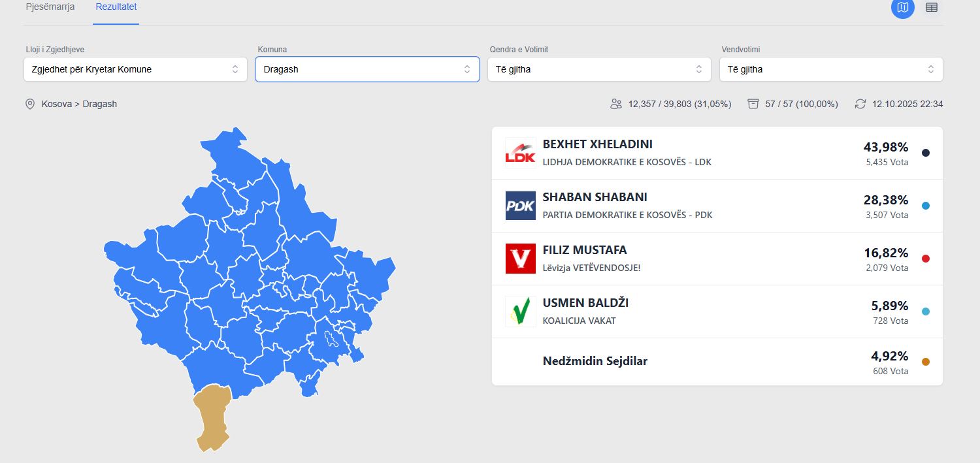This screenshot has width=980, height=463.
Task: Click the Vetëvendosje party logo
Action: tap(520, 259)
